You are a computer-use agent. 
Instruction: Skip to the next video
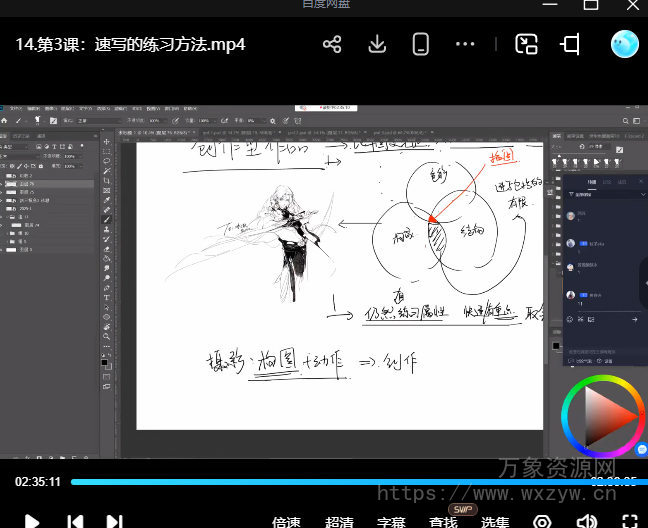tap(115, 520)
